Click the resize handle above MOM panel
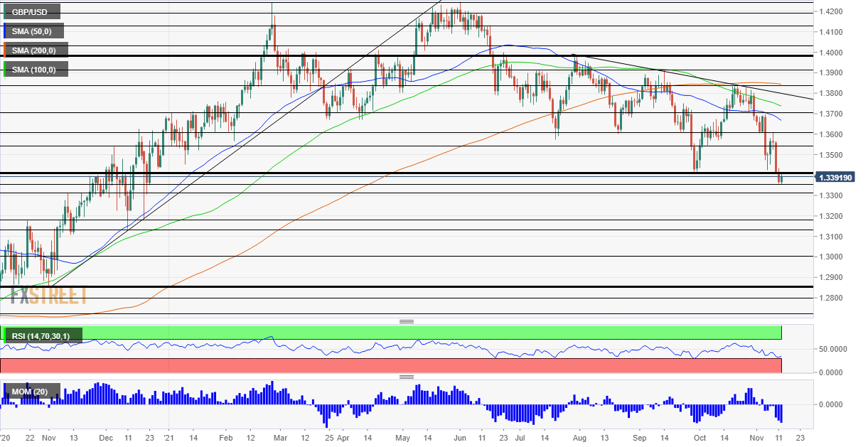This screenshot has width=868, height=447. coord(407,377)
